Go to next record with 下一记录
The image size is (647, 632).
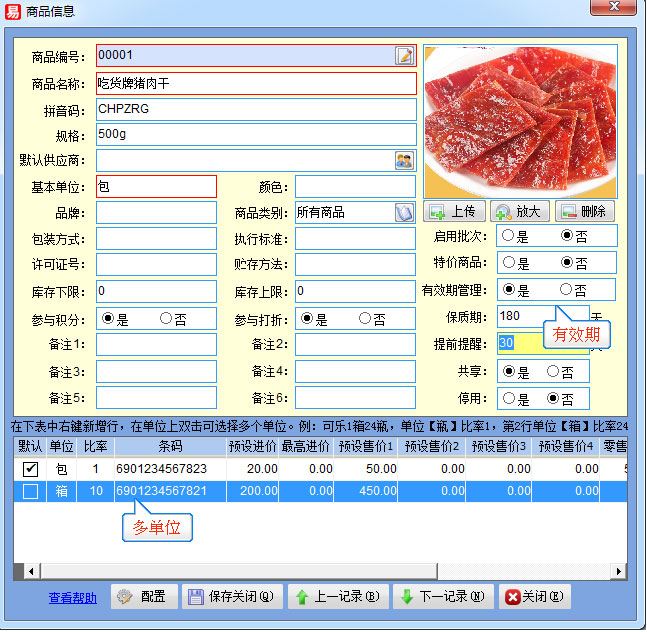coord(441,597)
